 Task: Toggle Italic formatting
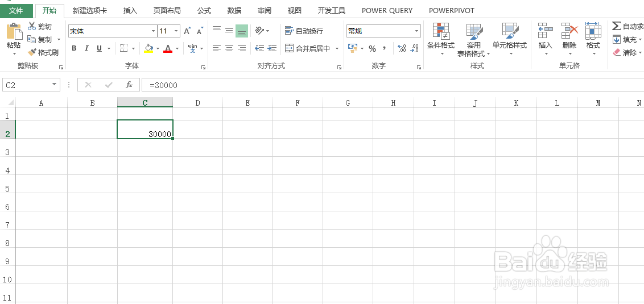(86, 48)
